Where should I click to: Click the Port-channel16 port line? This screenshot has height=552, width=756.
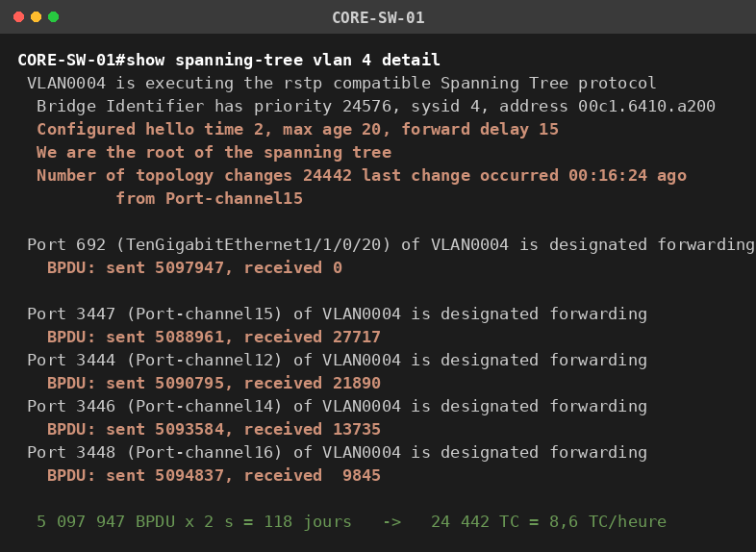click(x=337, y=452)
